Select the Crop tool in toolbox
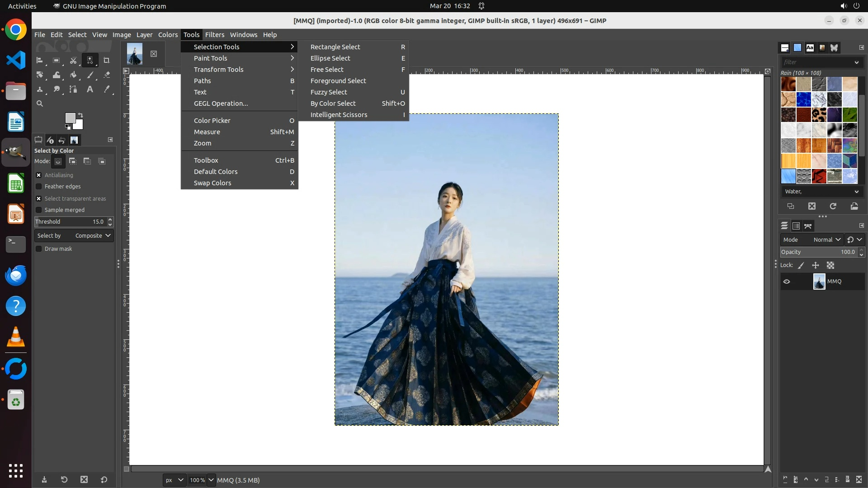868x488 pixels. (x=107, y=60)
